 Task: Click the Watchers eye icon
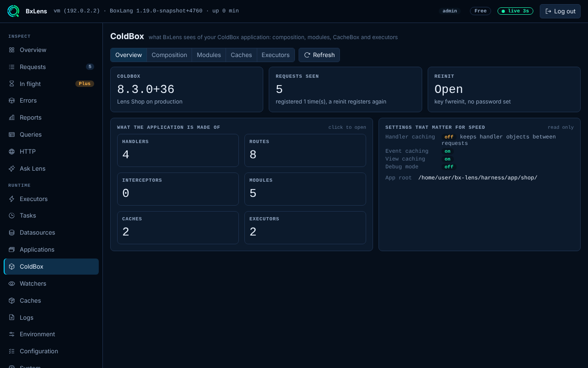[x=12, y=283]
